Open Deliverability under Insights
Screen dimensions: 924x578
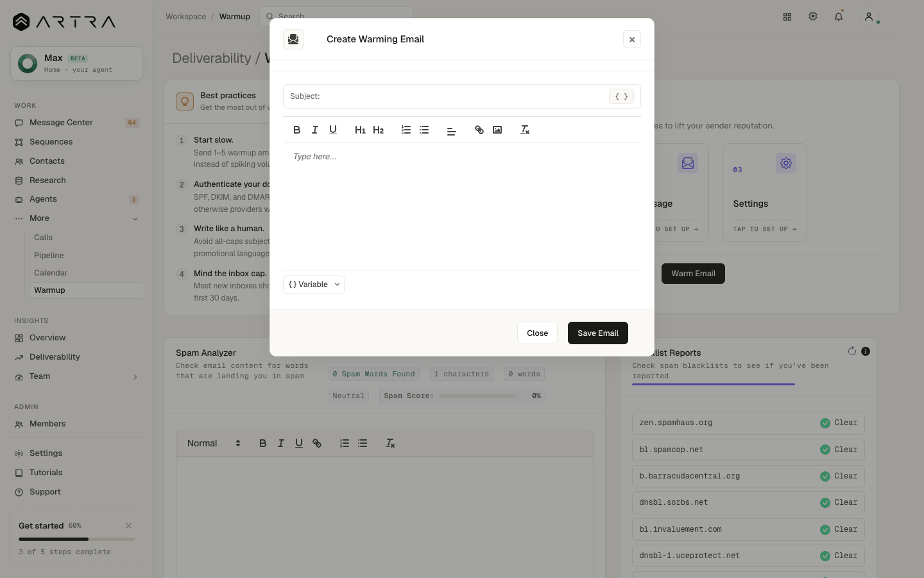pos(77,357)
